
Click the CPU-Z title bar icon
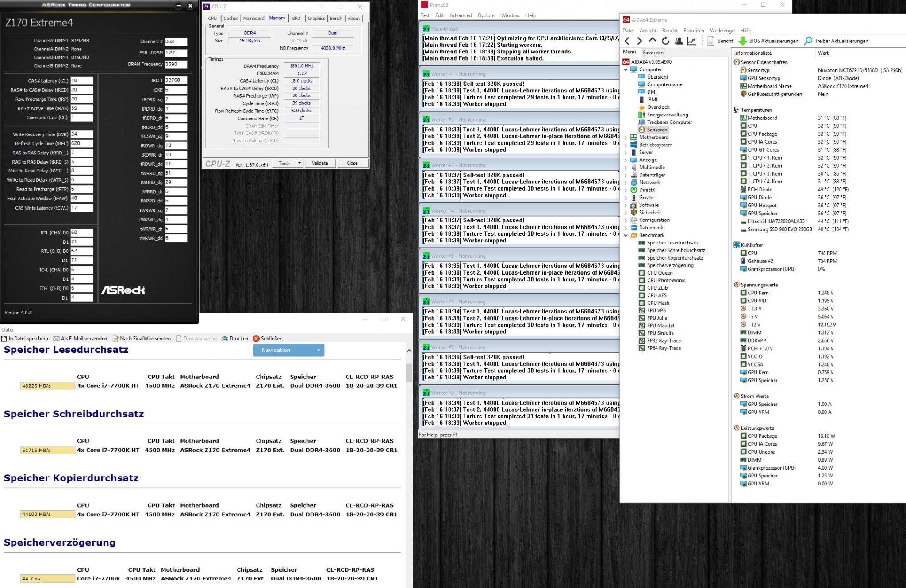click(207, 7)
